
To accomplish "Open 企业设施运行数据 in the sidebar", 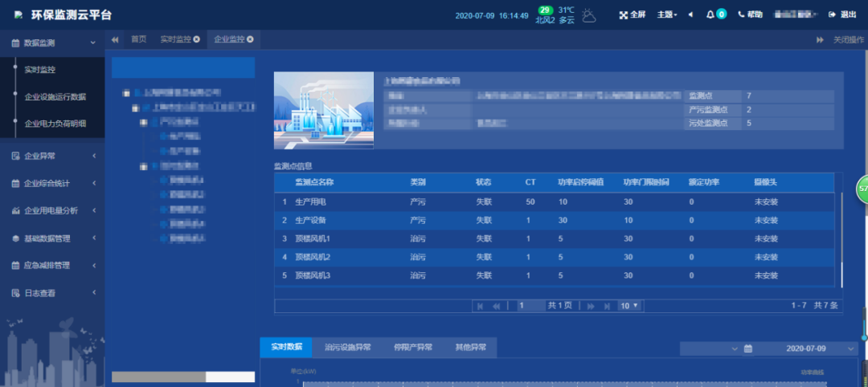I will pyautogui.click(x=55, y=97).
